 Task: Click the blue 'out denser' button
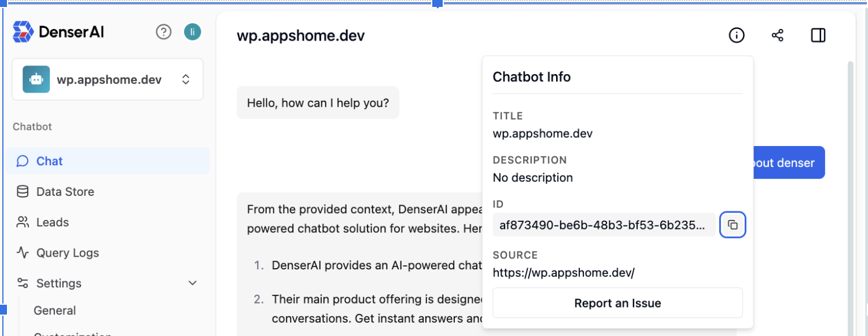[x=788, y=163]
